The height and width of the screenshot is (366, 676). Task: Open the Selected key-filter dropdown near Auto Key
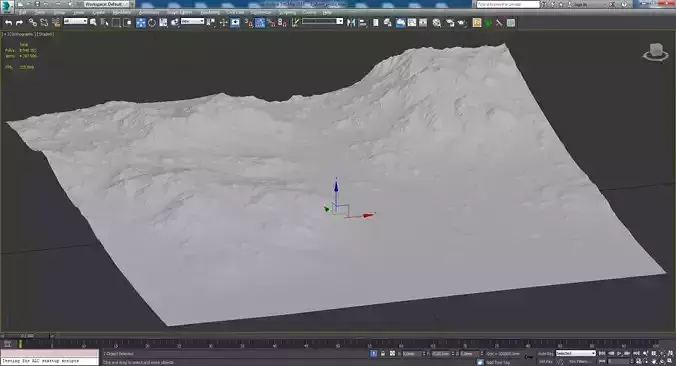pyautogui.click(x=576, y=353)
